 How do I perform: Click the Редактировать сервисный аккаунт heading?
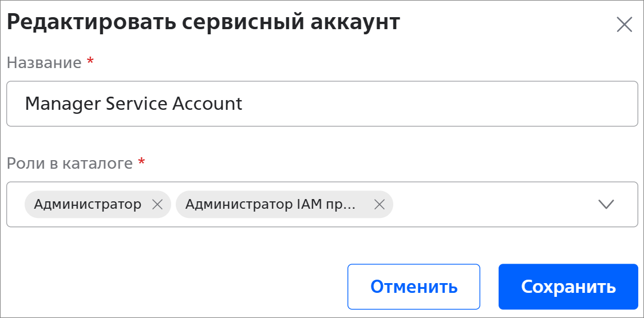(203, 22)
